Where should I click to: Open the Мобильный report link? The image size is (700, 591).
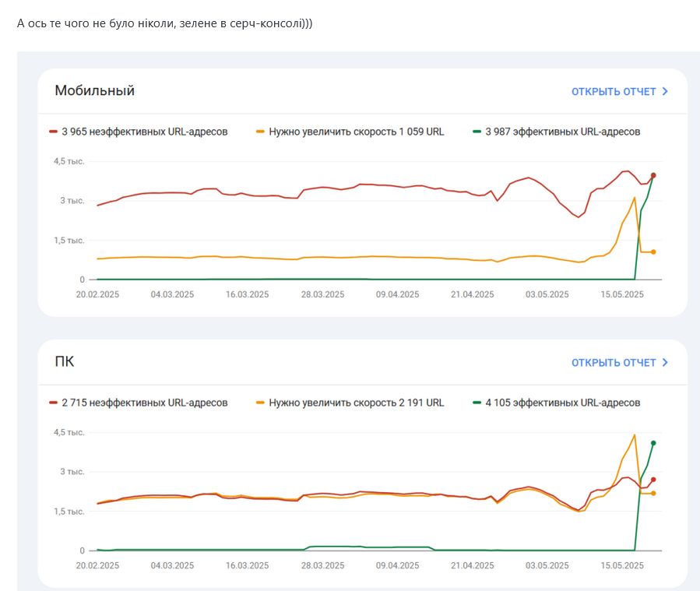[614, 92]
